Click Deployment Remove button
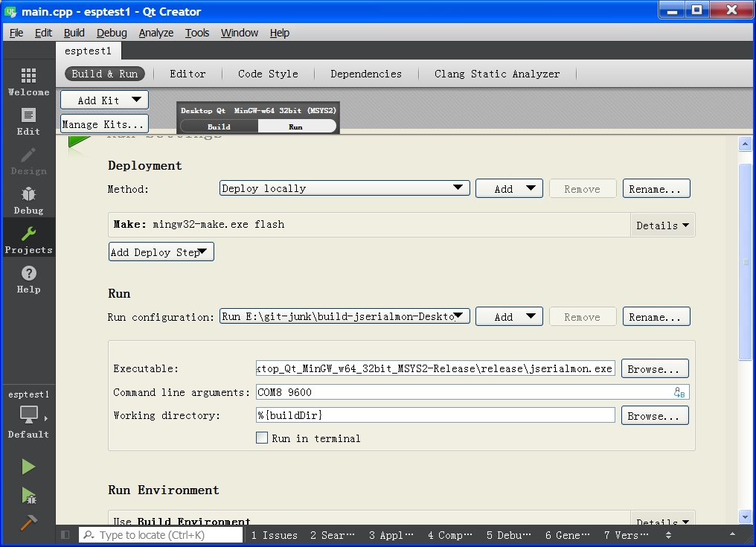756x547 pixels. coord(583,188)
